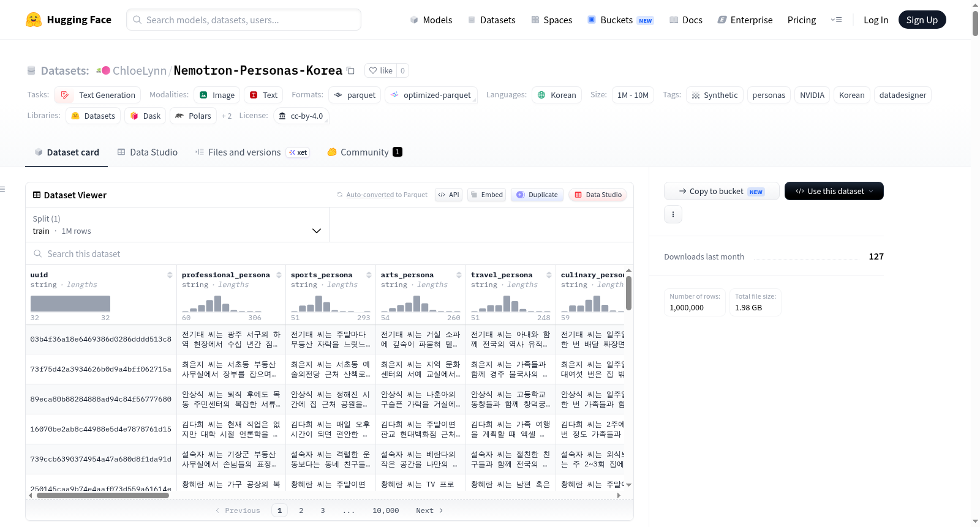Filter by Korean language tag
Viewport: 980px width, 527px height.
(x=557, y=95)
